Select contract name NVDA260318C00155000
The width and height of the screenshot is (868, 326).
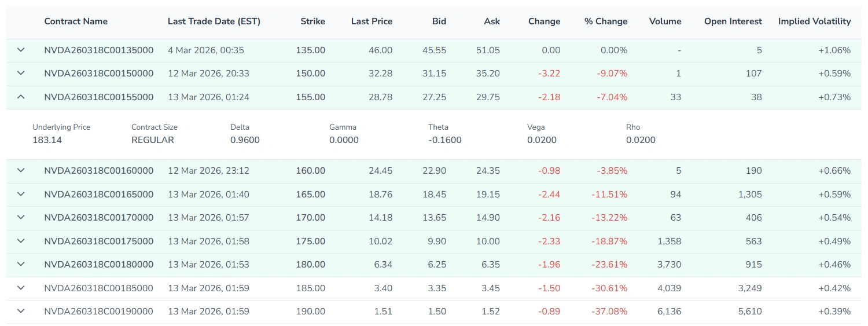99,97
